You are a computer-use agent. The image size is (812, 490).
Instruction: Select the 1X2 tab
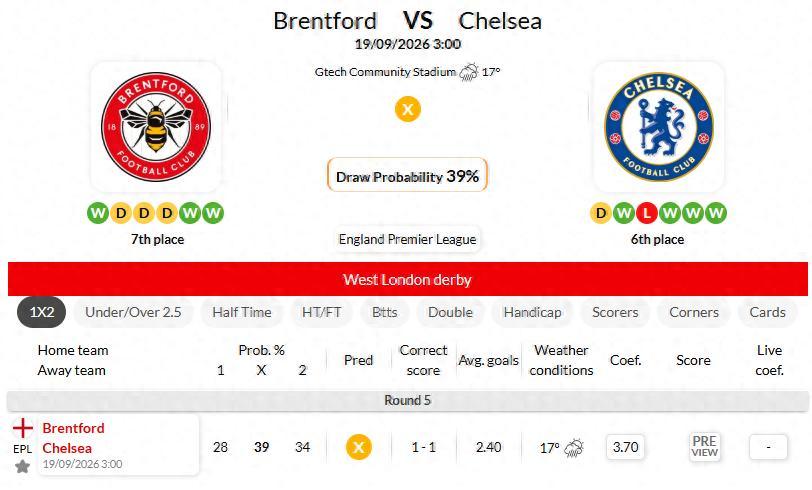click(41, 312)
